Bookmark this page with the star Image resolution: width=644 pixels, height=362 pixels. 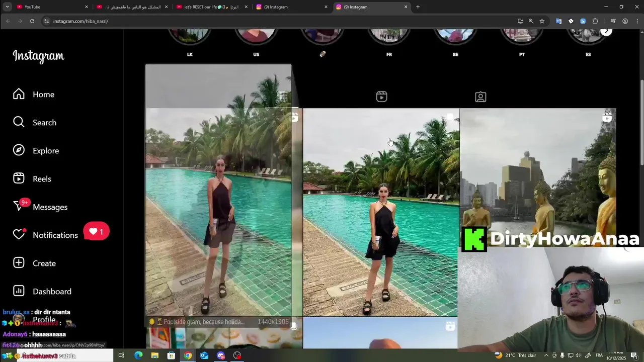coord(542,21)
